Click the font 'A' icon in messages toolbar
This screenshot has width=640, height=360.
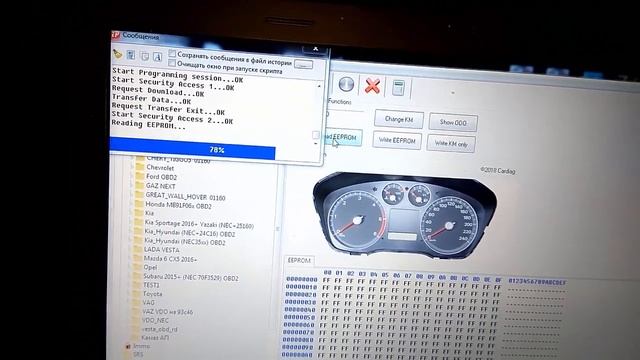(157, 57)
